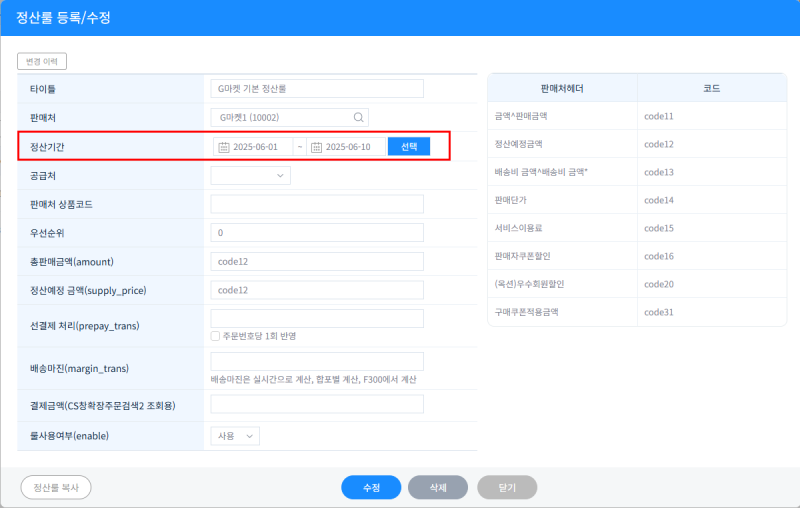Click the 정산룰 복사 button

(56, 488)
